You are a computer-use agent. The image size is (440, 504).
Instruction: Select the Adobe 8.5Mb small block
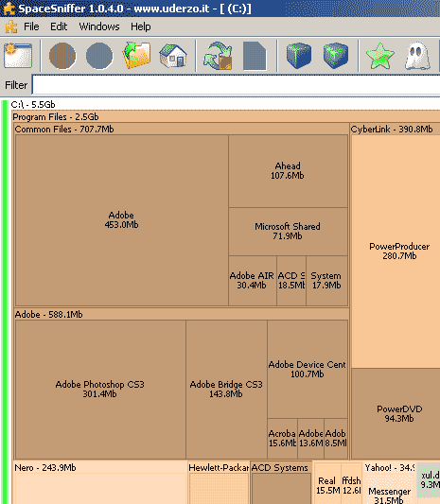point(336,439)
